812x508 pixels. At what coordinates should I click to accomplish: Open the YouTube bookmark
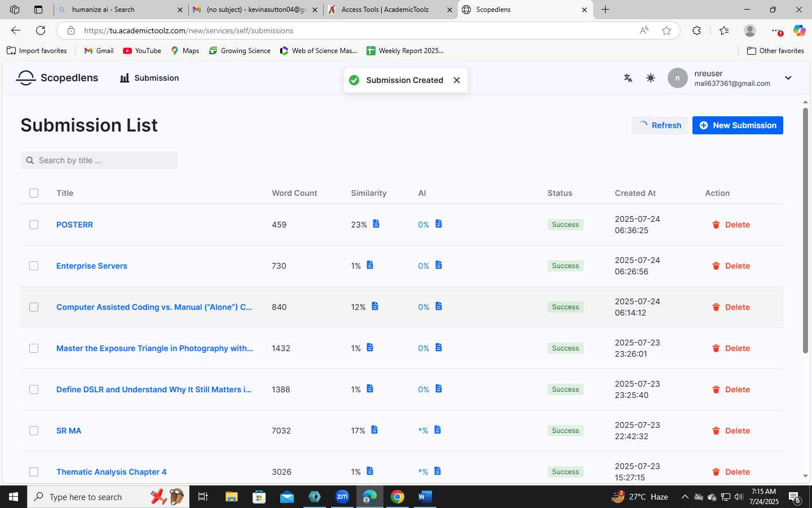[x=142, y=51]
